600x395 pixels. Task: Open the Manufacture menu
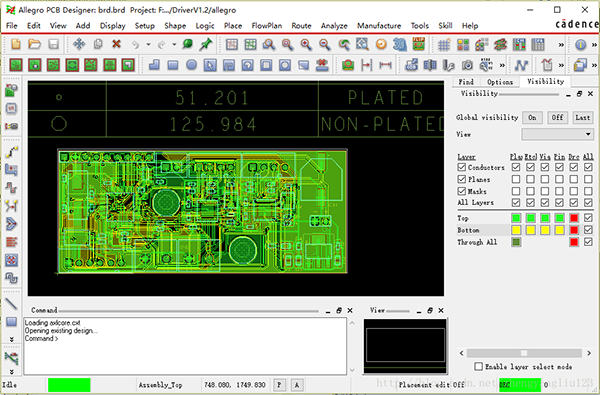click(x=379, y=26)
